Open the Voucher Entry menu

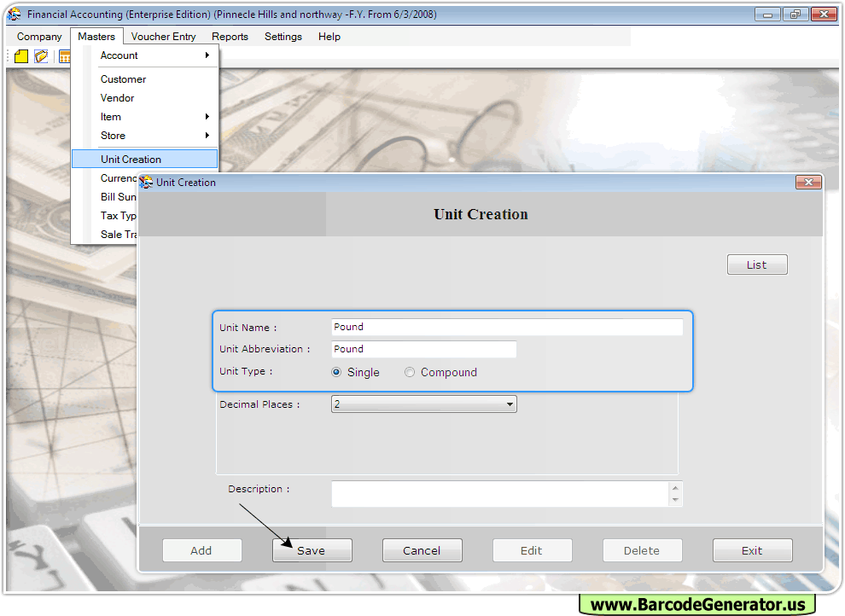163,37
